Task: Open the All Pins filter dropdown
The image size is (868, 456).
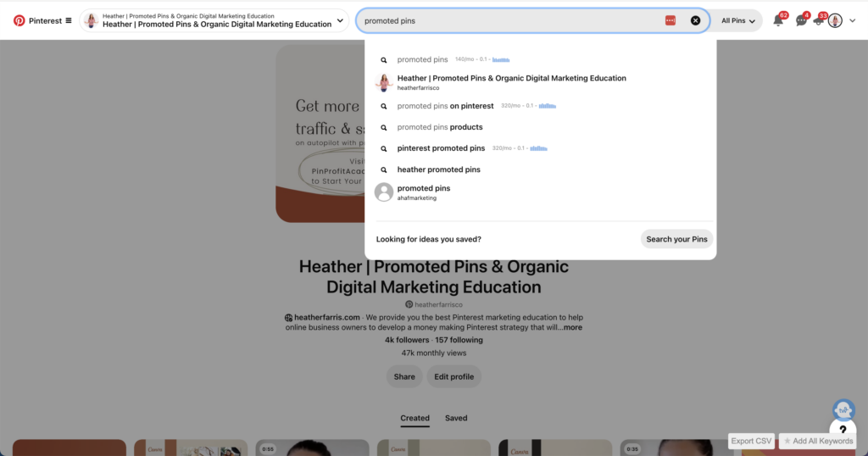Action: pyautogui.click(x=738, y=20)
